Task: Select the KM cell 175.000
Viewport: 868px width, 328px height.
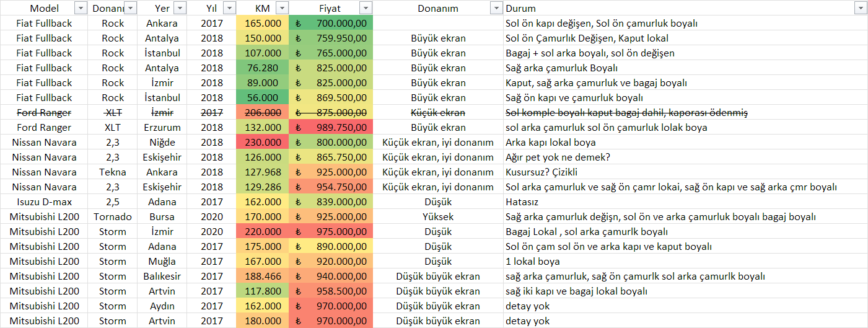Action: tap(263, 246)
